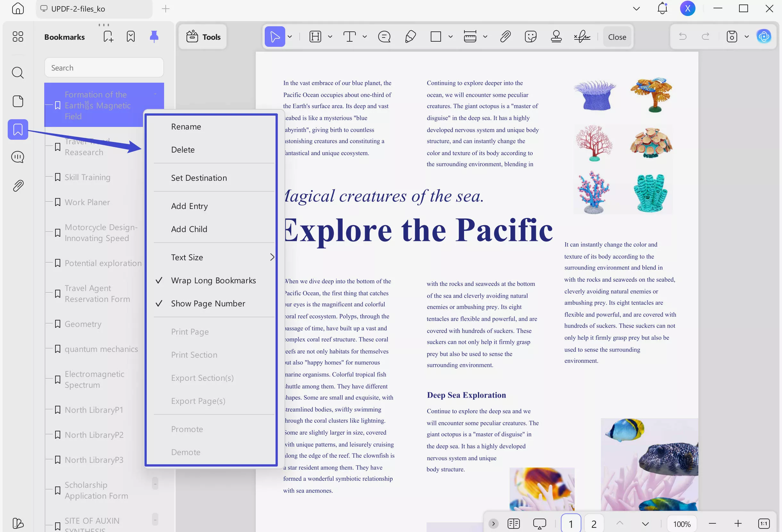Screen dimensions: 782x532
Task: Select the measure ruler tool
Action: coord(470,36)
